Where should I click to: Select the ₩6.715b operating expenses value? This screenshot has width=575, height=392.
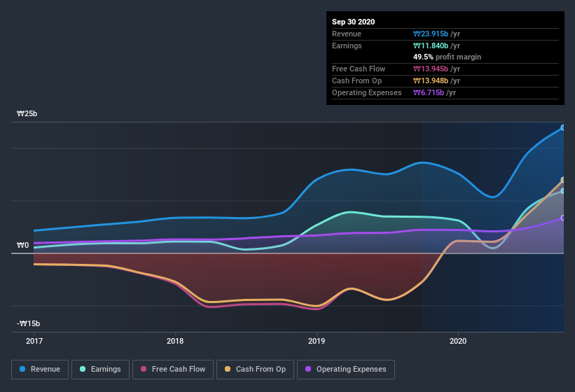(429, 92)
